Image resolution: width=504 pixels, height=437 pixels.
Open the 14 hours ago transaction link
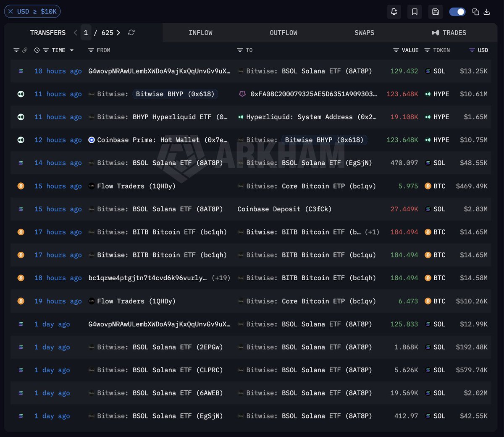pos(58,163)
